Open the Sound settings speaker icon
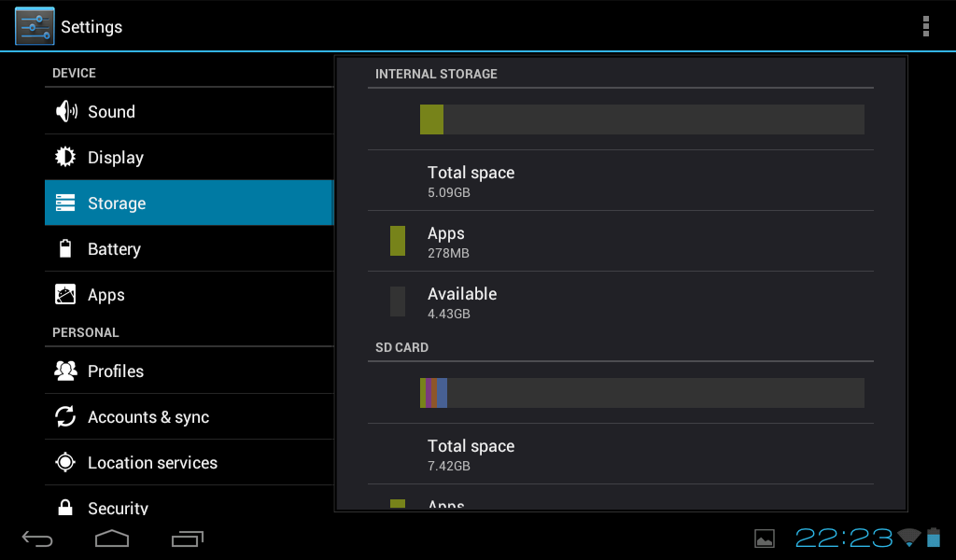Viewport: 956px width, 560px height. click(66, 110)
